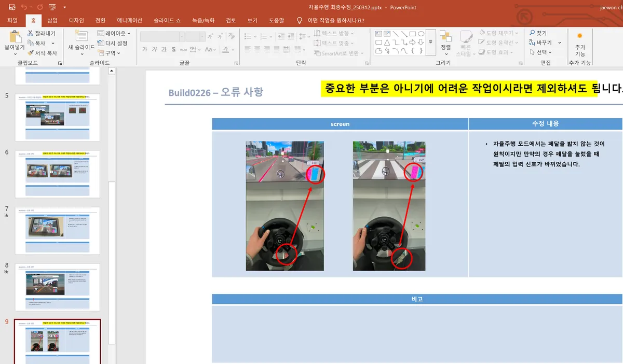The image size is (623, 364).
Task: Open the 파일 (File) tab
Action: pyautogui.click(x=12, y=21)
